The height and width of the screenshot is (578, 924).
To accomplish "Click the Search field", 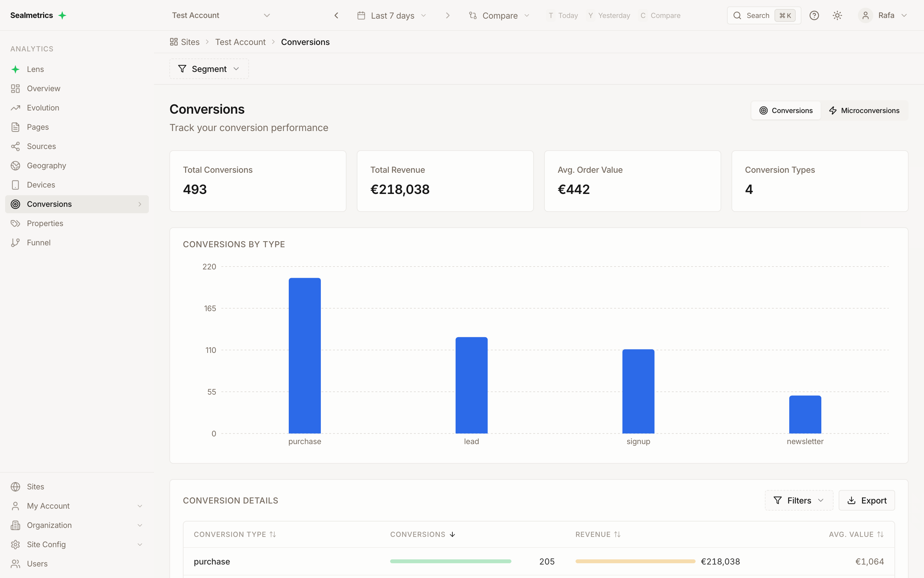I will [764, 15].
